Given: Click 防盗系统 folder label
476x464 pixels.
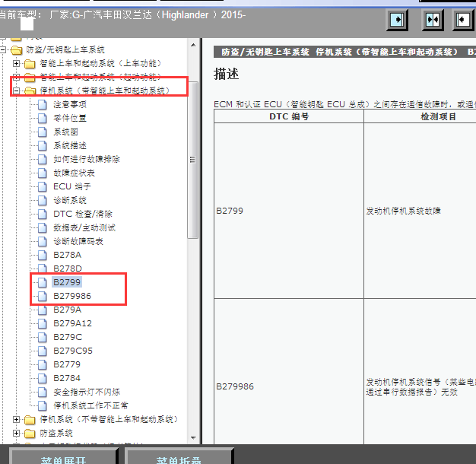Looking at the screenshot, I should pyautogui.click(x=56, y=433).
